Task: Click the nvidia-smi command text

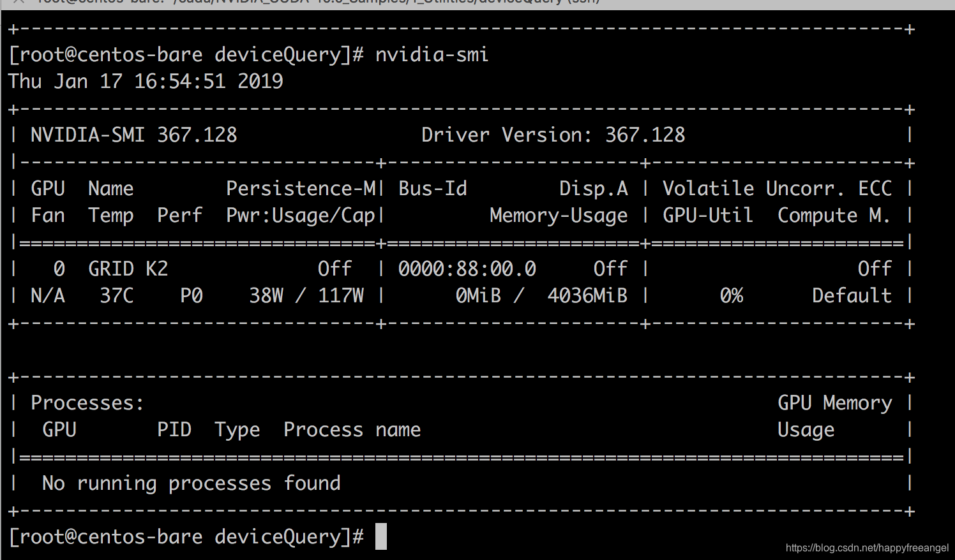Action: [432, 55]
